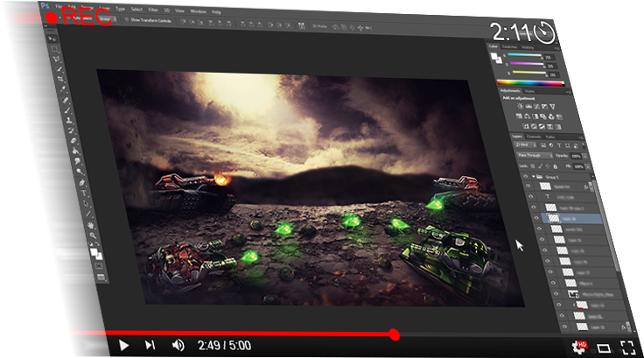Viewport: 644px width, 358px height.
Task: Select the Paint Bucket tool
Action: click(x=75, y=150)
